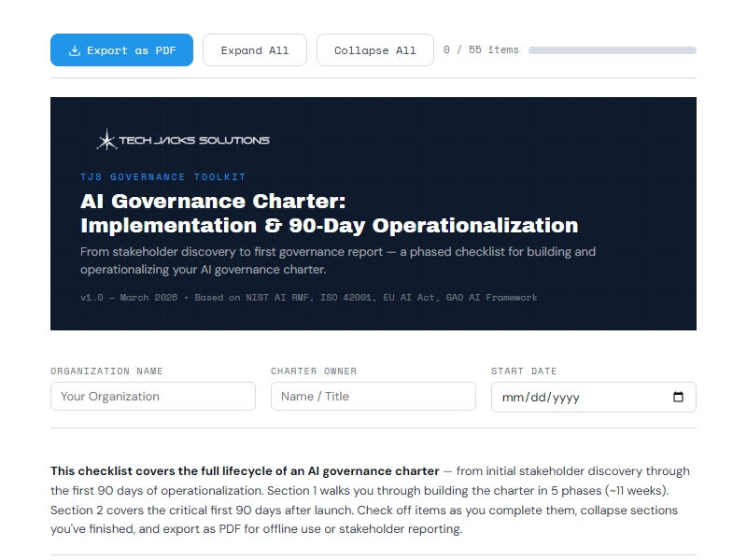Expand All checklist sections
Screen dimensions: 747x560
(254, 49)
